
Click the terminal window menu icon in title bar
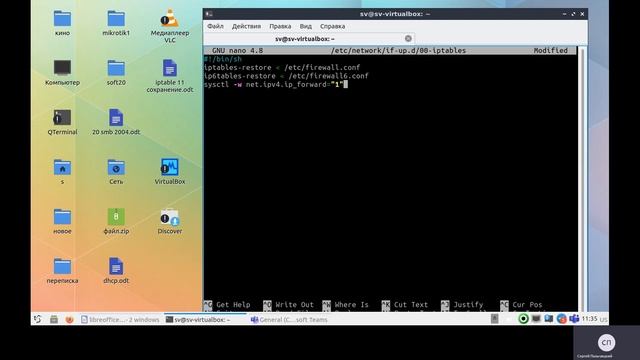point(209,14)
